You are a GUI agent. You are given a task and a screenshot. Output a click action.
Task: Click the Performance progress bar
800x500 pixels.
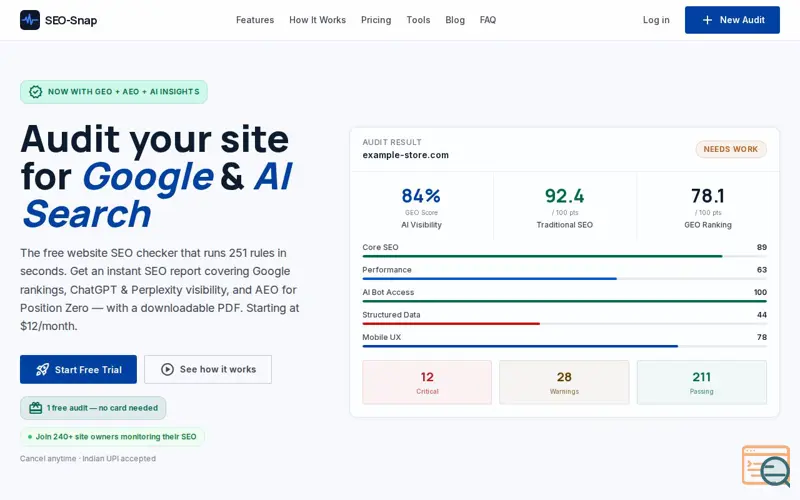[x=564, y=279]
